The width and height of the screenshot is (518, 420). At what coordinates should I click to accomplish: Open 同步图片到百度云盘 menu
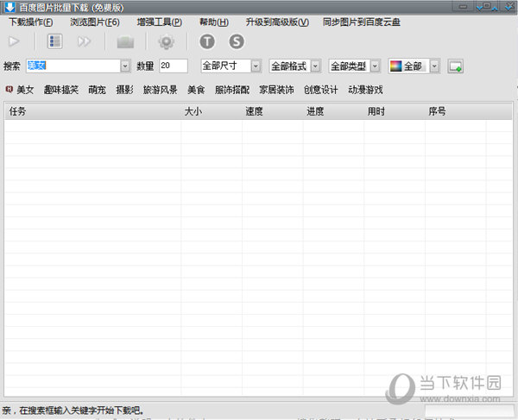[x=362, y=22]
